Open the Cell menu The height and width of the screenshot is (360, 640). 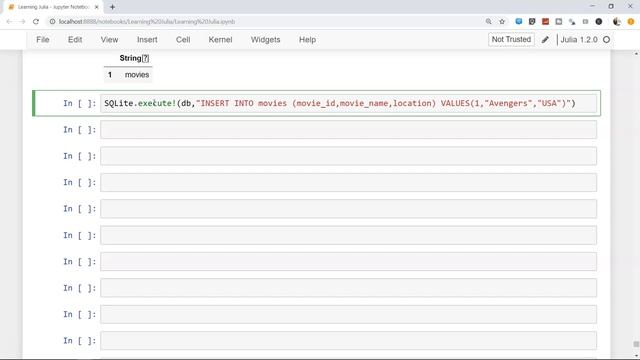tap(183, 40)
